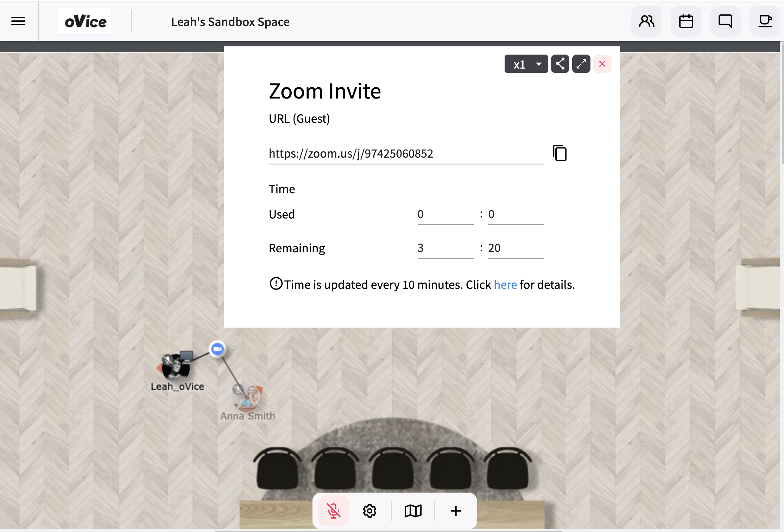Click the Used minutes field
This screenshot has height=532, width=784.
click(x=516, y=214)
